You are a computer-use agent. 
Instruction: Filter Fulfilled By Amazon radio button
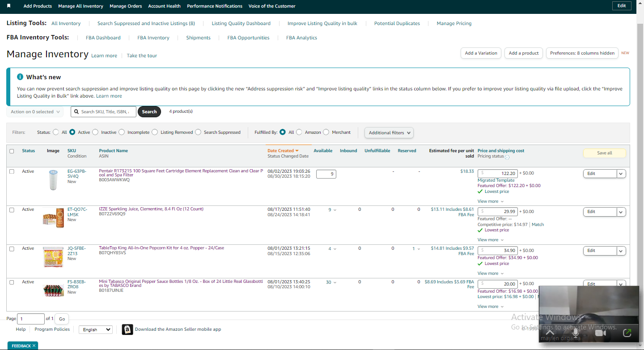pyautogui.click(x=299, y=132)
